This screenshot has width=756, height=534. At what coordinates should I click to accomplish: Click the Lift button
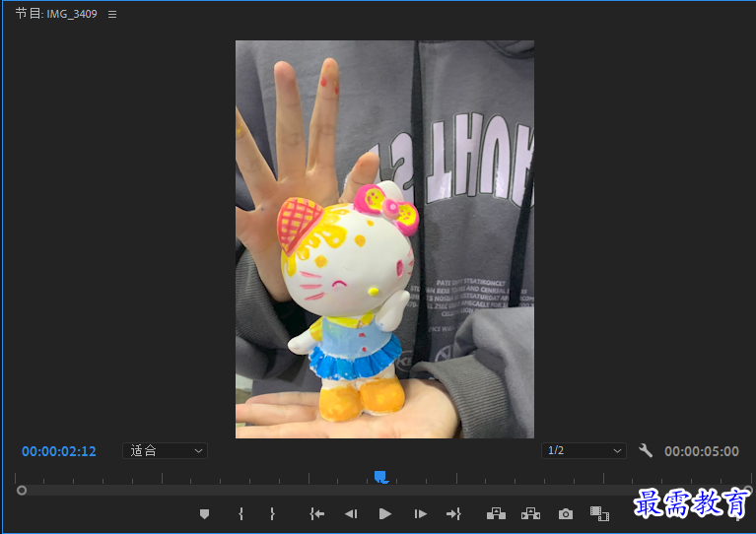pyautogui.click(x=496, y=513)
